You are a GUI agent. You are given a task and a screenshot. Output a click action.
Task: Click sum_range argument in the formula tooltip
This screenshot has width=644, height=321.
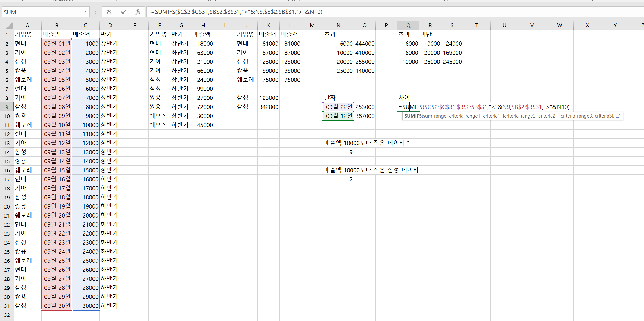434,116
